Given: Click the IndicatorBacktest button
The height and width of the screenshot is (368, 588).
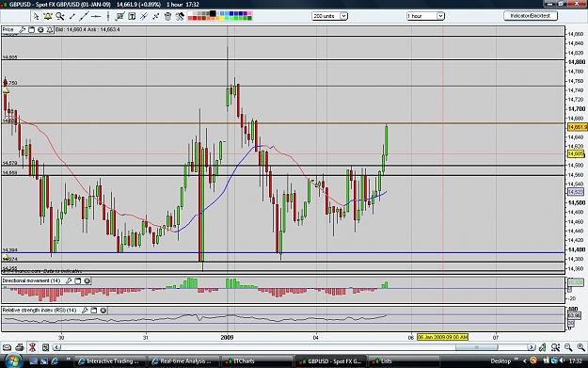Looking at the screenshot, I should point(531,16).
